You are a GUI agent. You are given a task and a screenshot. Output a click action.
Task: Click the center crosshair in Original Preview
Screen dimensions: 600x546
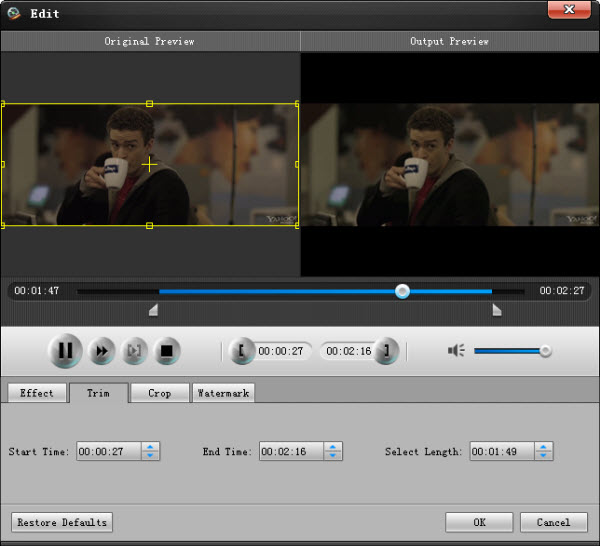coord(149,164)
